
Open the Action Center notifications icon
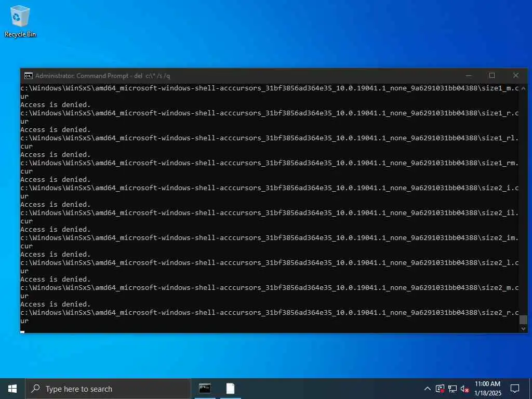[x=515, y=389]
